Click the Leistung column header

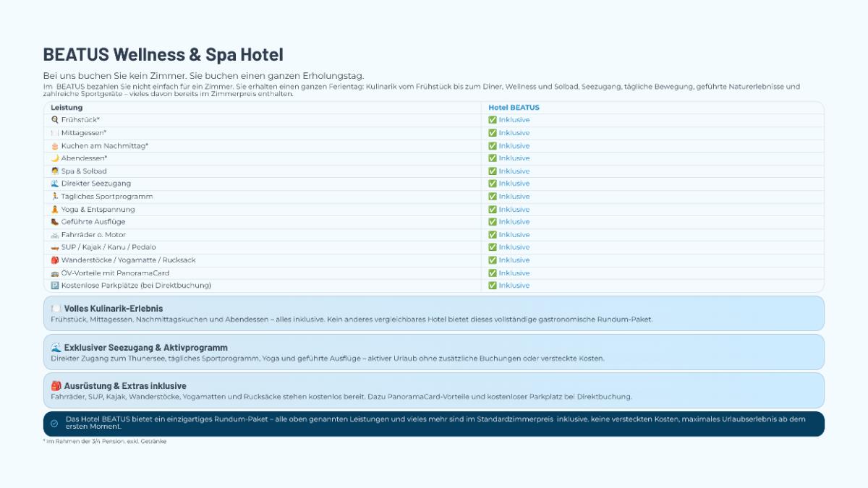pyautogui.click(x=67, y=108)
